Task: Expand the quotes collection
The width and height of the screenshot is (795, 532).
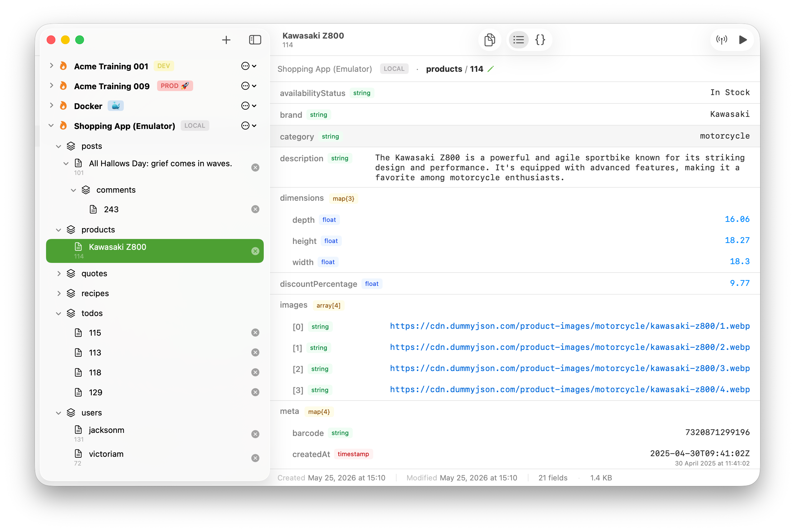Action: pyautogui.click(x=59, y=273)
